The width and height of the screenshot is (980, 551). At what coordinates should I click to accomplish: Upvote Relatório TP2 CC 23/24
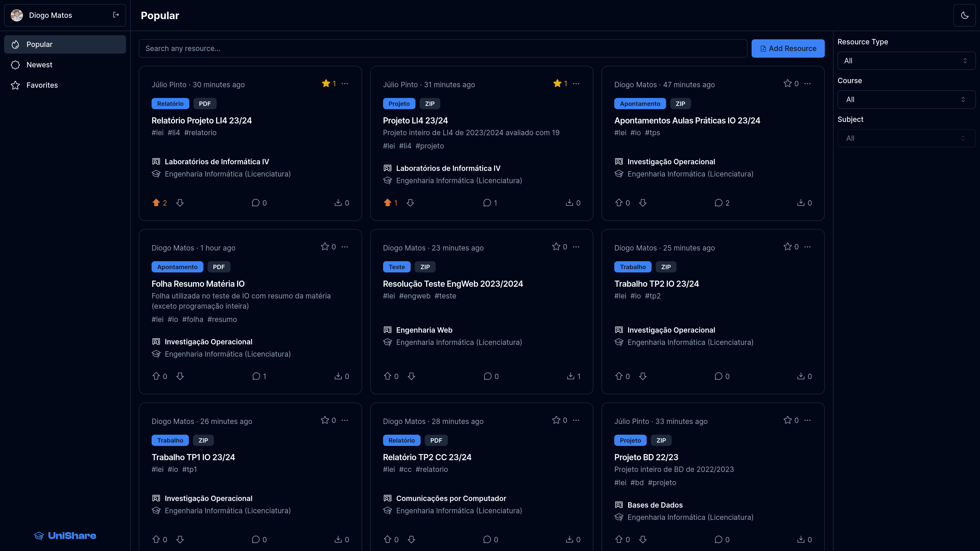387,540
